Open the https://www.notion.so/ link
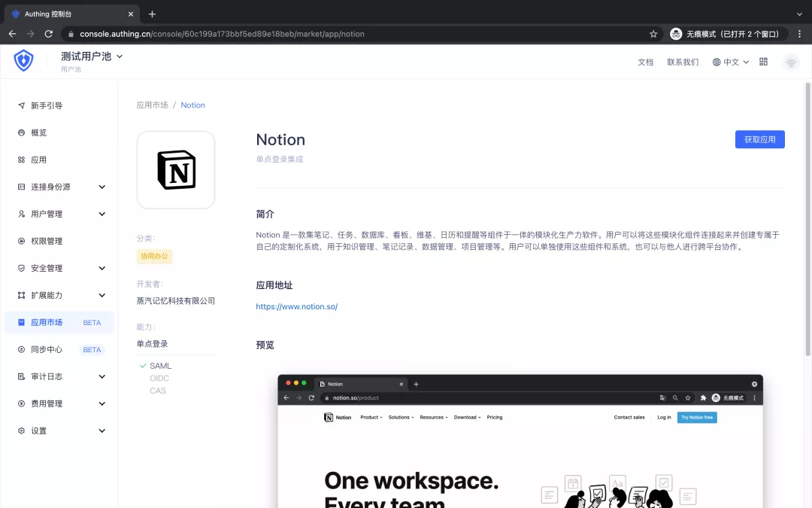 [297, 306]
